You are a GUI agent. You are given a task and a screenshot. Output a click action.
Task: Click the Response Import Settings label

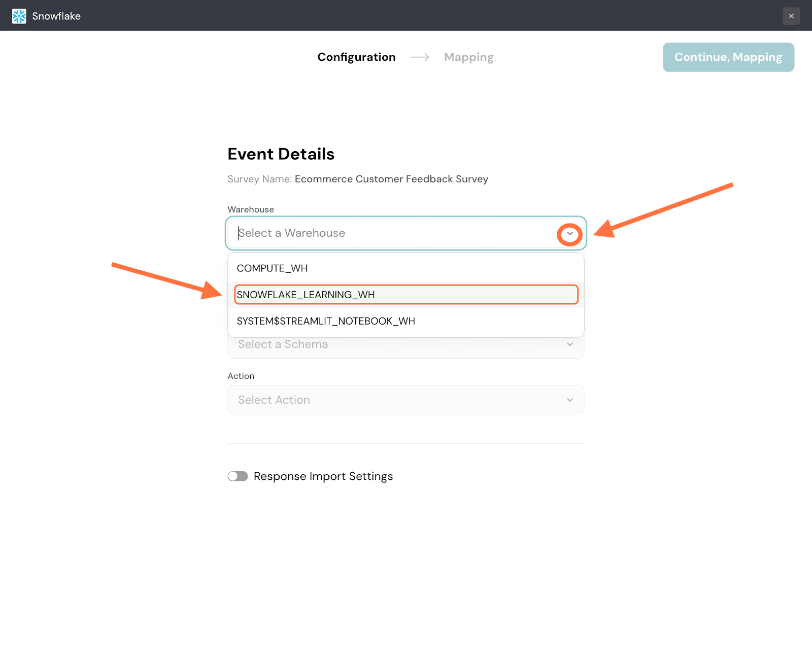tap(323, 476)
